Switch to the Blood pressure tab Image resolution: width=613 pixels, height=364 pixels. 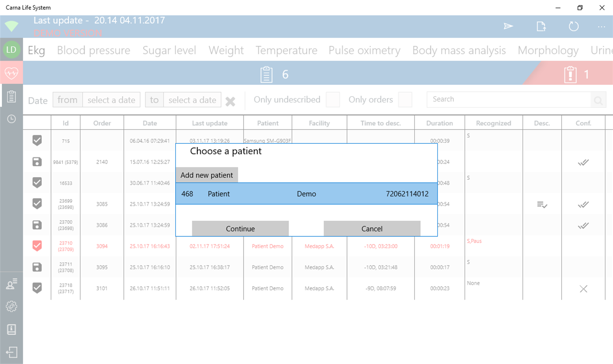coord(93,50)
